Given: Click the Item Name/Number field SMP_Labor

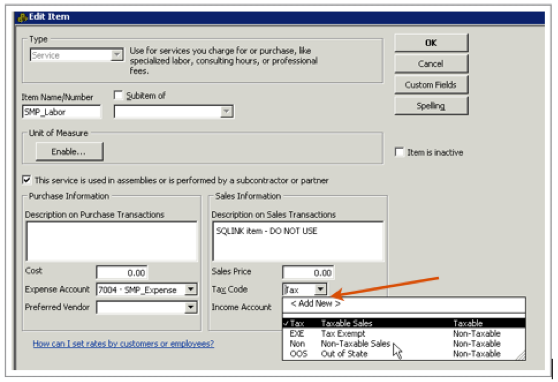Looking at the screenshot, I should [x=61, y=112].
